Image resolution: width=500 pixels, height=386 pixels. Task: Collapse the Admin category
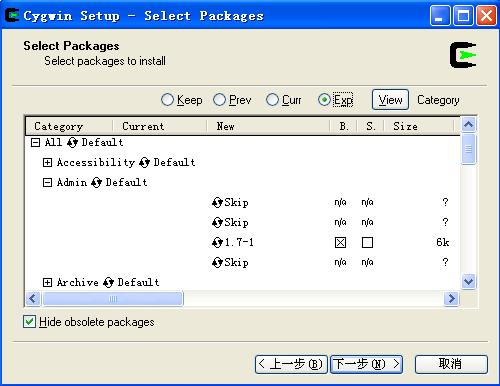(47, 183)
